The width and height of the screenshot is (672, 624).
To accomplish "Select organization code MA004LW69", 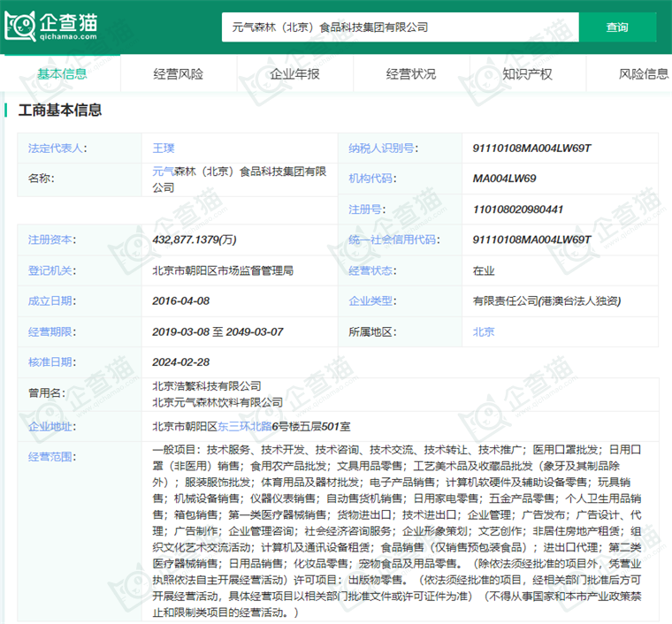I will pyautogui.click(x=504, y=179).
